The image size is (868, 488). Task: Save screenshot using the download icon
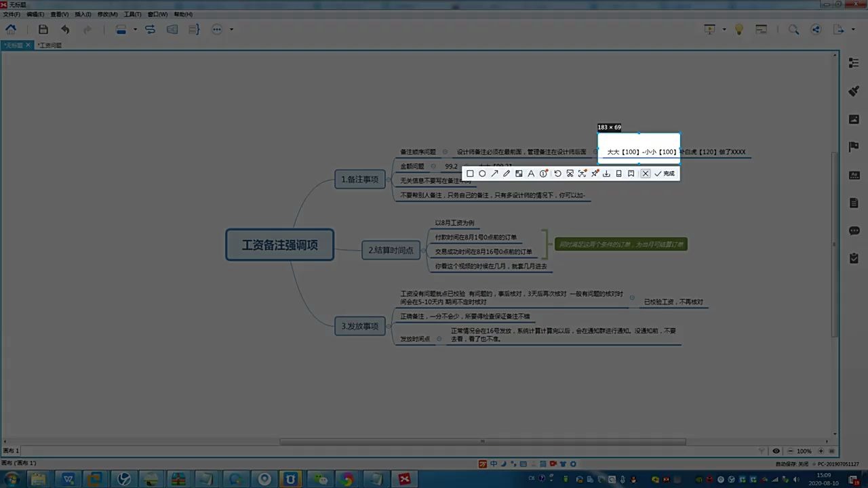pyautogui.click(x=607, y=174)
